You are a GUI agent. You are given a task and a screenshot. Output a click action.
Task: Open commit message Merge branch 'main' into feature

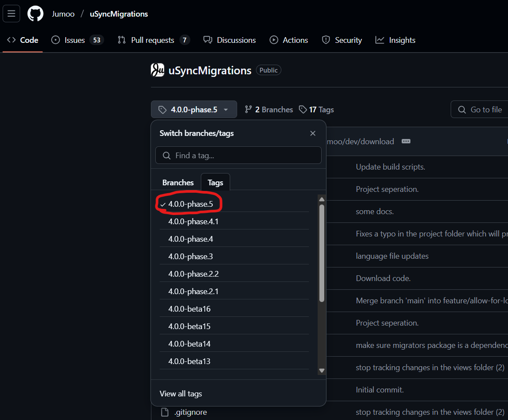coord(432,301)
